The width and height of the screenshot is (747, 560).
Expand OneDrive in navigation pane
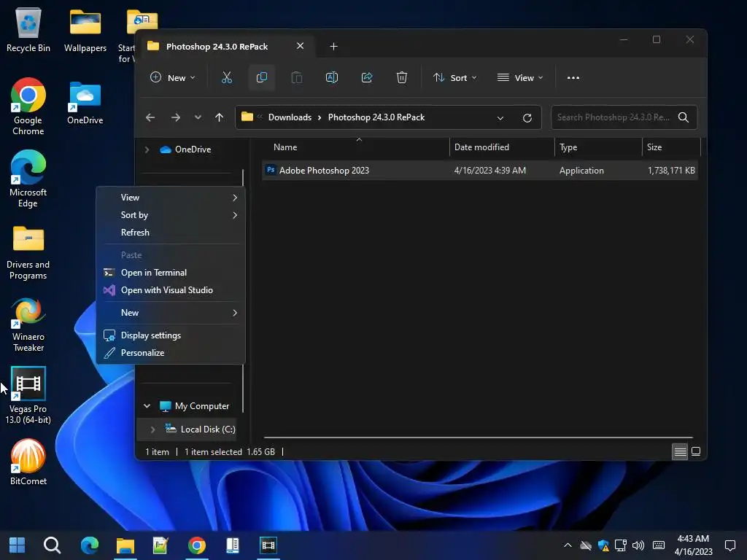(x=147, y=149)
